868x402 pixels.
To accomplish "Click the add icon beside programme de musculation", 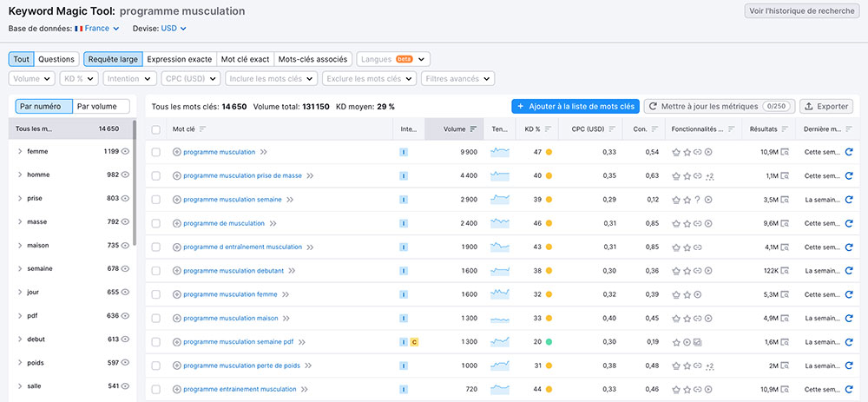I will click(x=177, y=223).
